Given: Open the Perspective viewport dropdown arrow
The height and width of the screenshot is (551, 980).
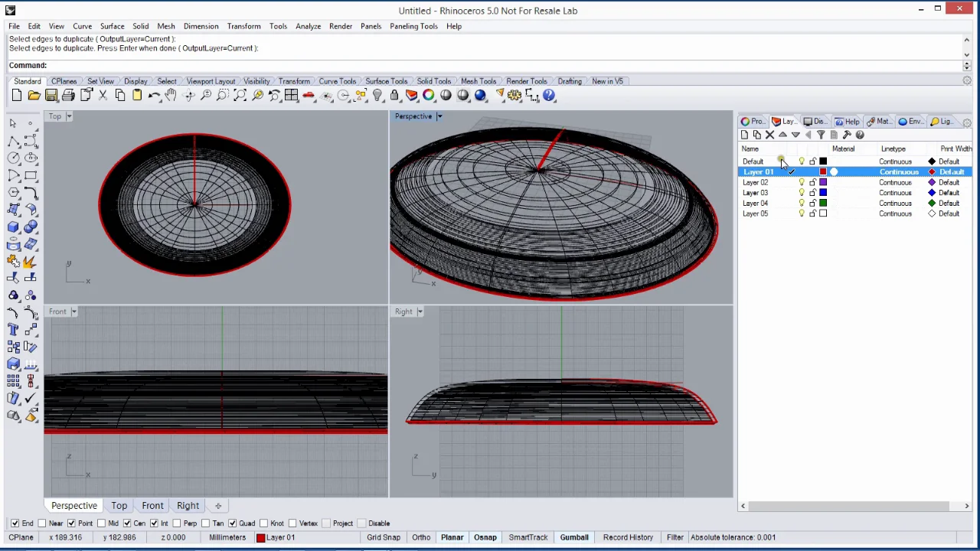Looking at the screenshot, I should click(439, 116).
